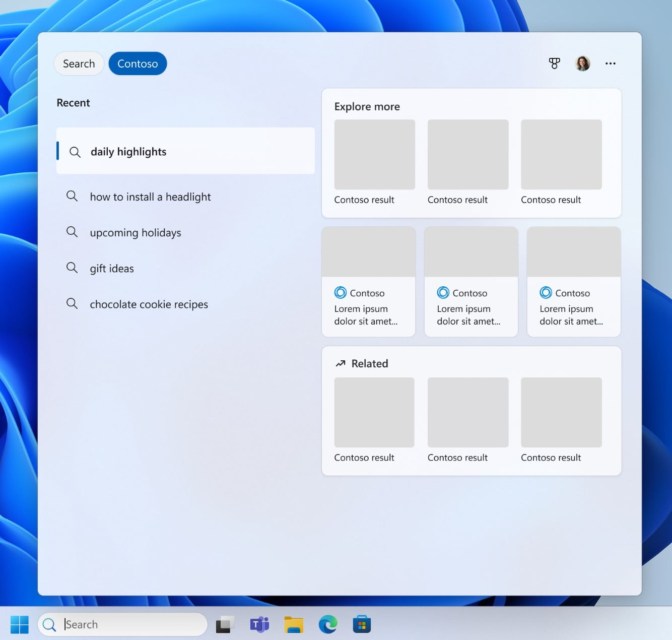
Task: Open Task View from the taskbar
Action: pyautogui.click(x=225, y=624)
